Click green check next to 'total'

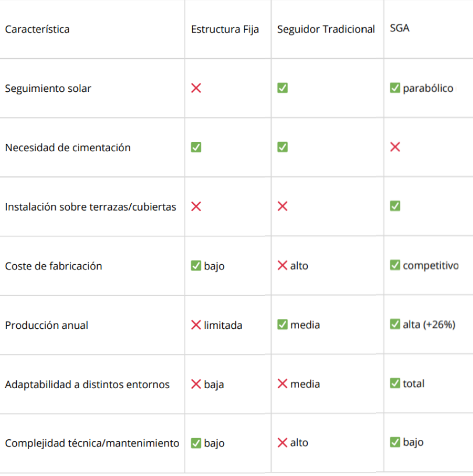point(395,383)
